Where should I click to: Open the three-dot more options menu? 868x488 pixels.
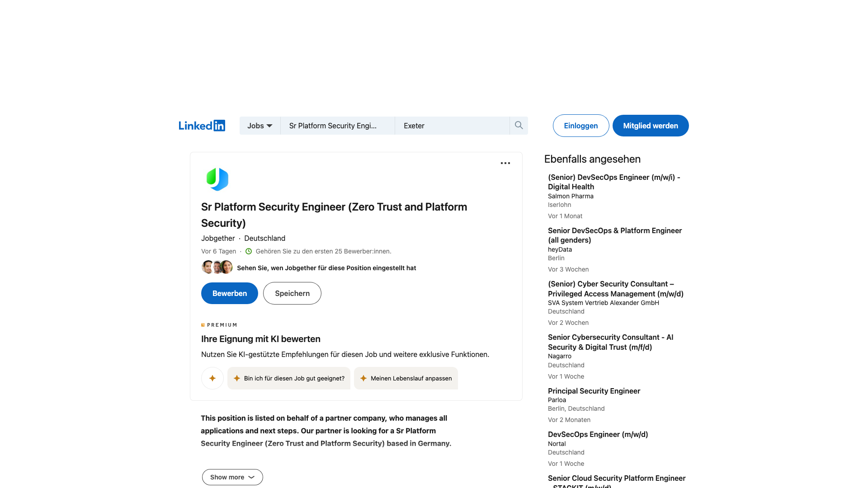coord(505,163)
